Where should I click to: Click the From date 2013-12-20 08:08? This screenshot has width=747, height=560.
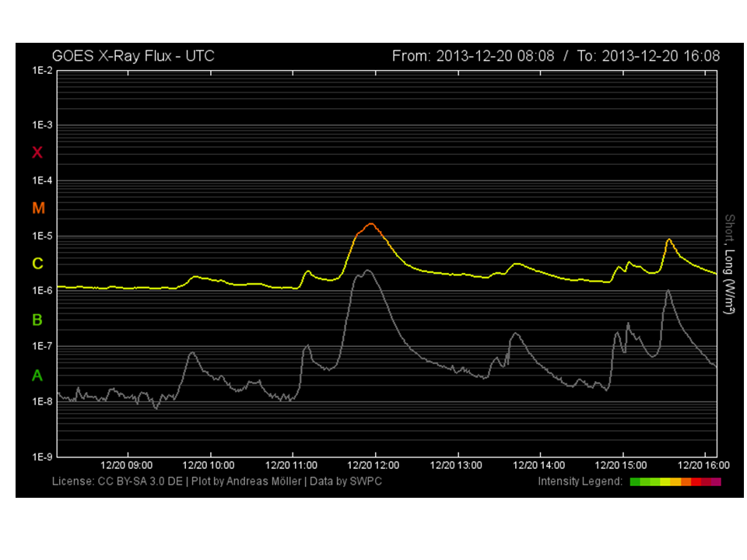[x=474, y=56]
